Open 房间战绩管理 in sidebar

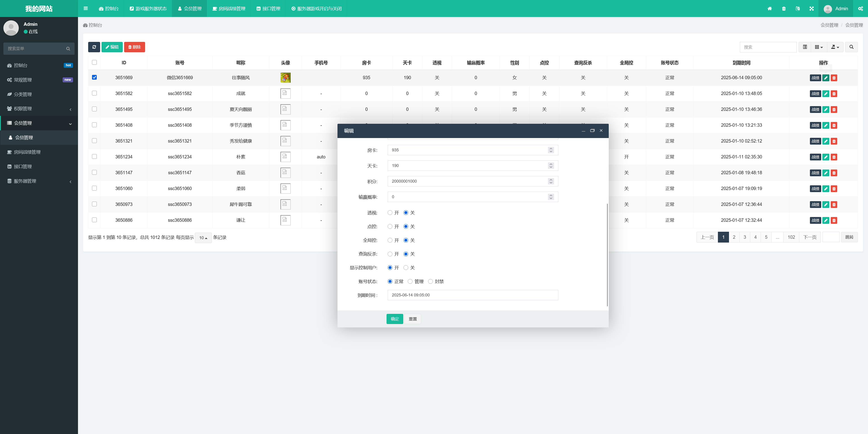pyautogui.click(x=27, y=152)
